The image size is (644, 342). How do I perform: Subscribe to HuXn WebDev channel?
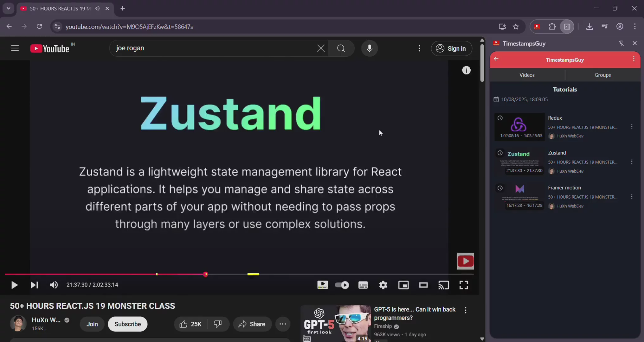tap(127, 324)
